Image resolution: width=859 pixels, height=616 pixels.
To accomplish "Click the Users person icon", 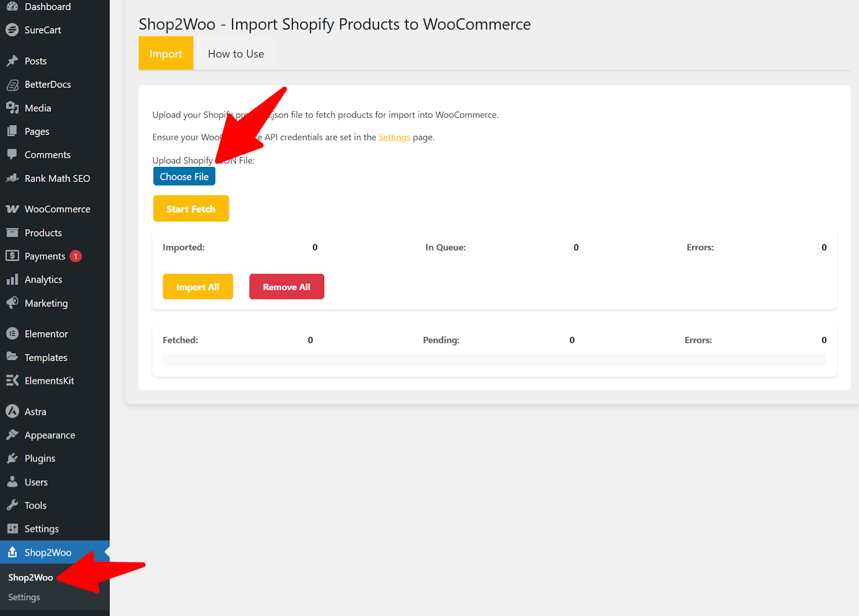I will coord(12,482).
